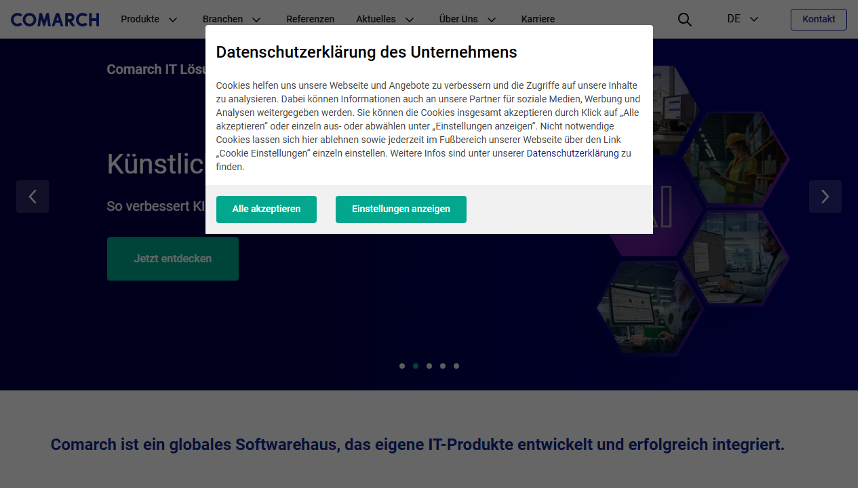Screen dimensions: 868x488
Task: Expand the Über Uns menu chevron
Action: 492,20
